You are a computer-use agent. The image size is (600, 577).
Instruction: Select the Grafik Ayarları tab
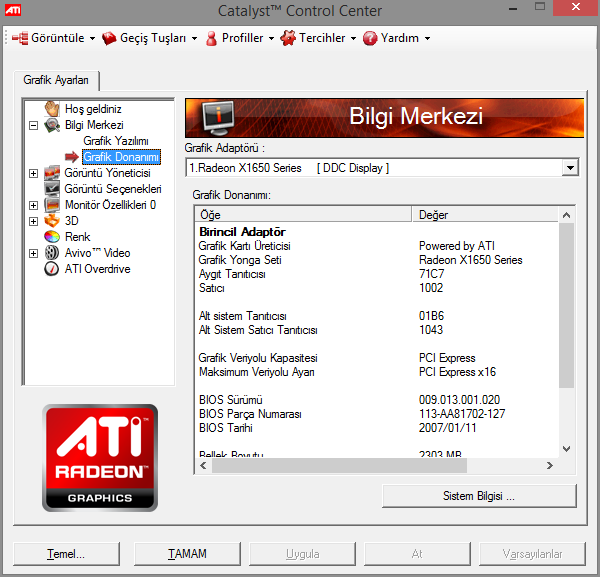coord(56,80)
